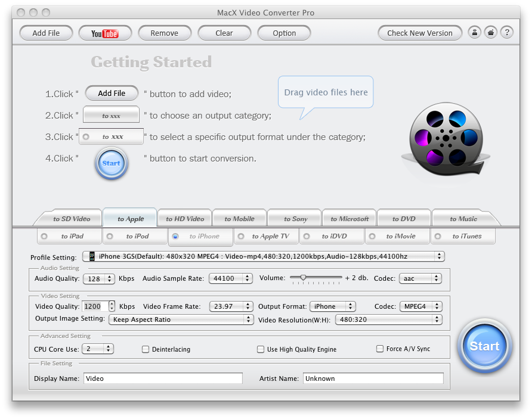Open the help question mark icon
Screen dimensions: 532x419
(x=507, y=33)
